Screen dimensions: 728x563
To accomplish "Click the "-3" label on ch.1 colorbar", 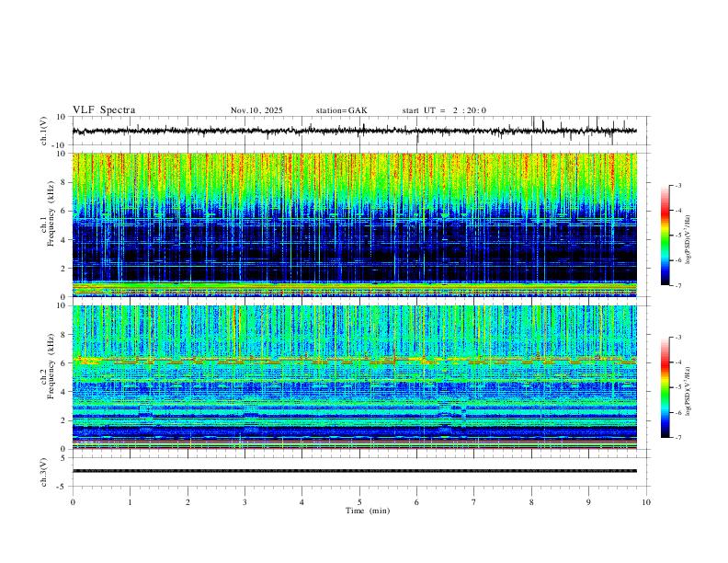I will click(678, 185).
